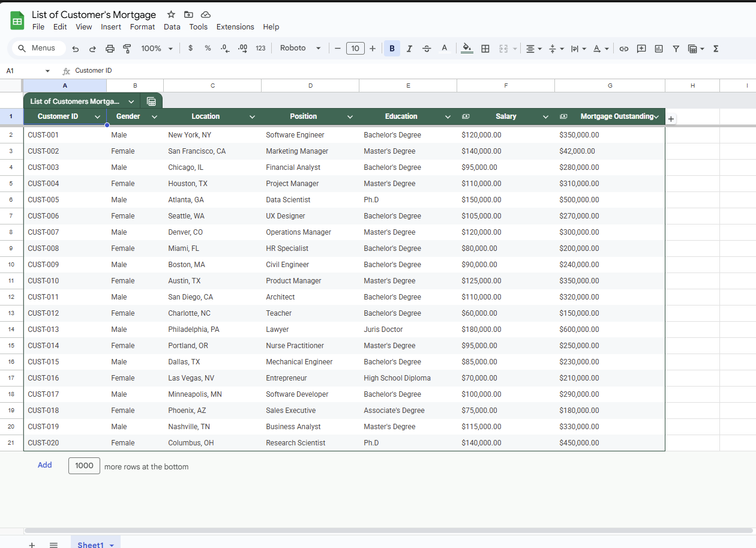This screenshot has height=548, width=756.
Task: Open Customer ID column dropdown
Action: point(97,116)
